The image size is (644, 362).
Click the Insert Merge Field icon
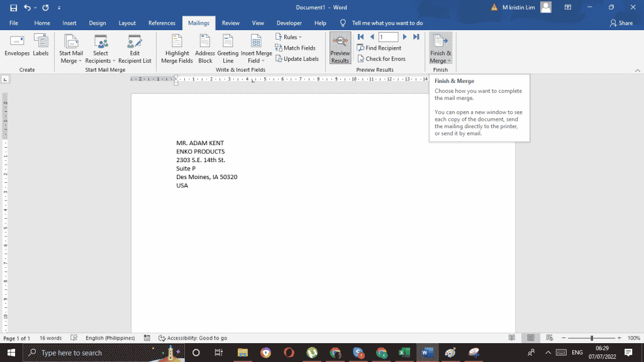[257, 42]
